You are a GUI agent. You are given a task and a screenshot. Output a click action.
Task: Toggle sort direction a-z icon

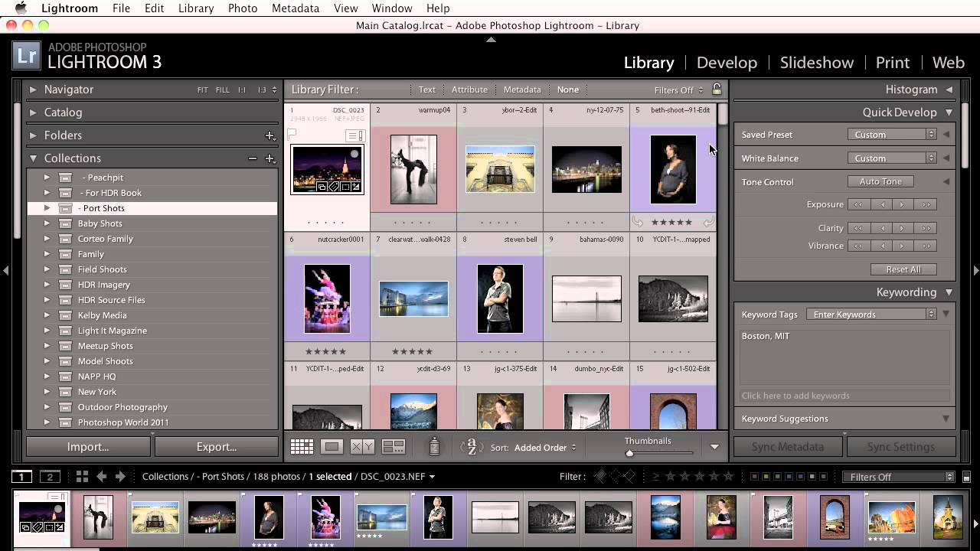tap(472, 447)
